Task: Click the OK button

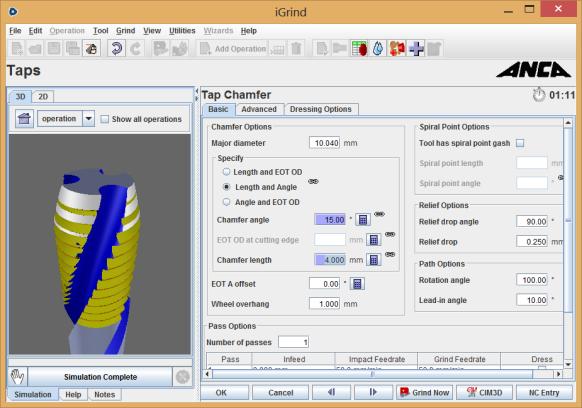Action: [224, 392]
